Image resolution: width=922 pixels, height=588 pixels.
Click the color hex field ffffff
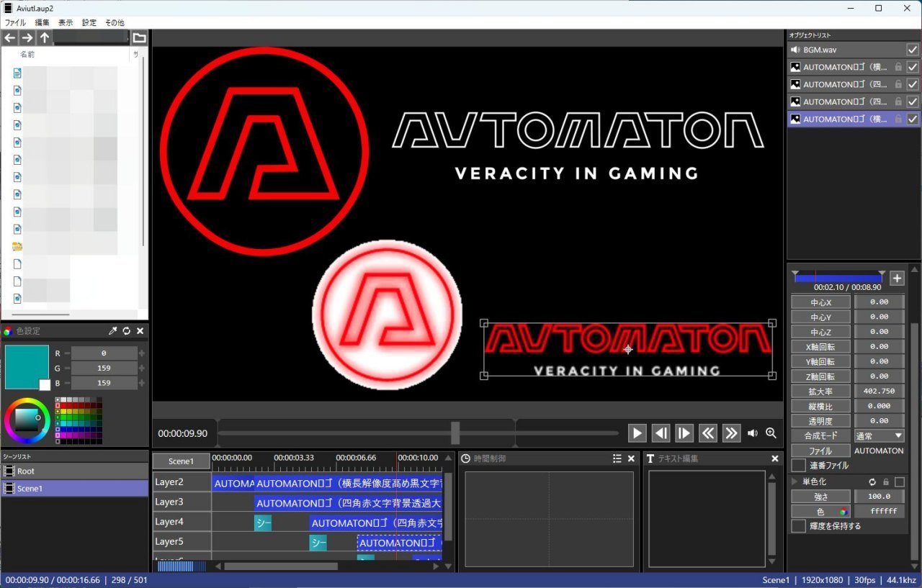(x=880, y=512)
